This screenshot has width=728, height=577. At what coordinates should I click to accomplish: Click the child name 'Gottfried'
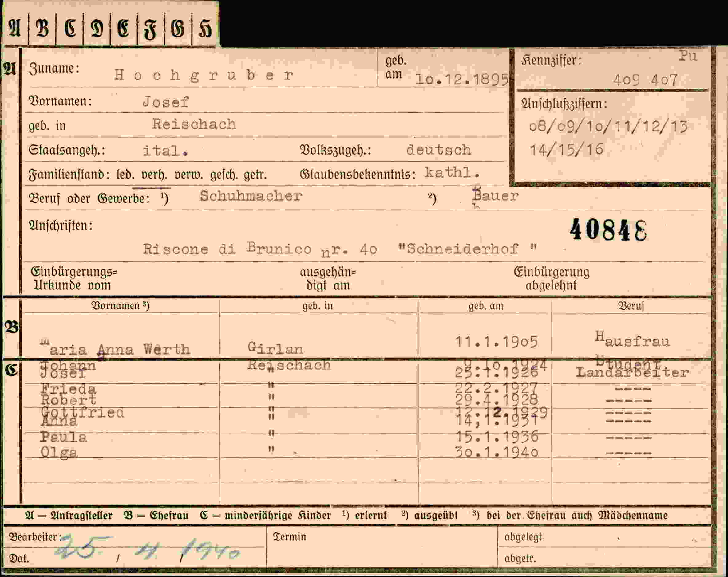(x=82, y=412)
